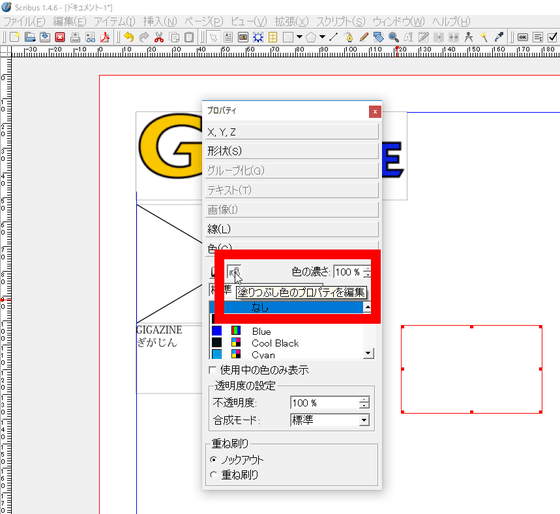Toggle 使用中の色のみ表示 checkbox
Viewport: 560px width, 514px height.
click(213, 370)
